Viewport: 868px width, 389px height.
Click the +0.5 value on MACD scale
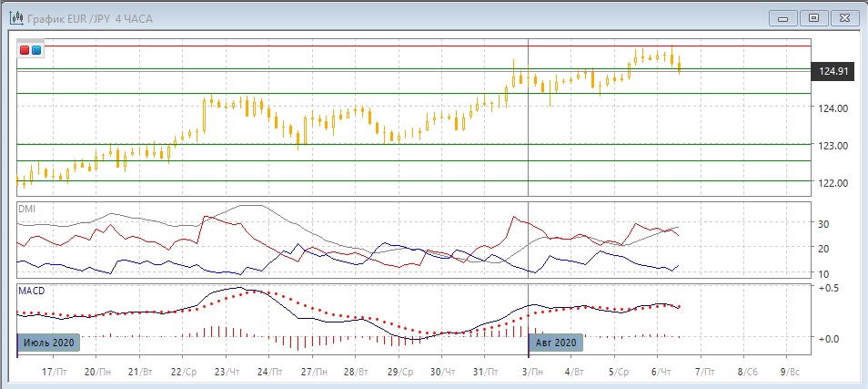pyautogui.click(x=827, y=289)
